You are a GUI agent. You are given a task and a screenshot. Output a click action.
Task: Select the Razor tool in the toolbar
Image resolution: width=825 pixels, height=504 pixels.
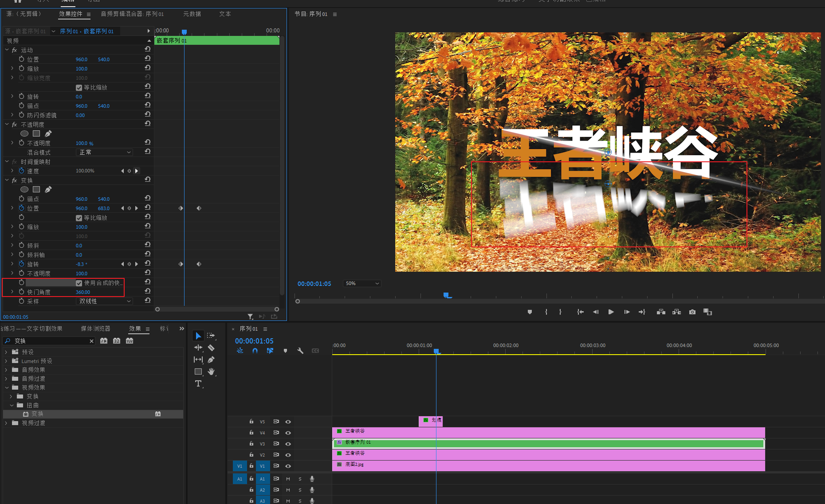pos(211,348)
